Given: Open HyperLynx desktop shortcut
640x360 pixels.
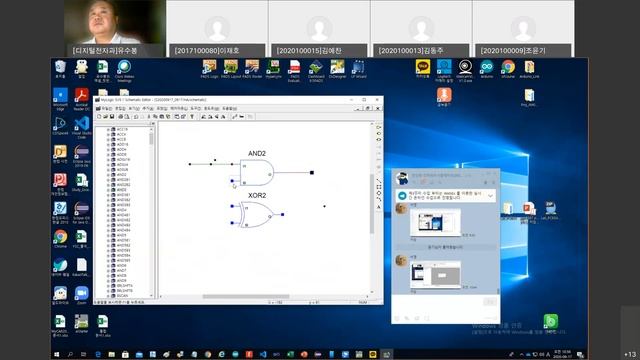Looking at the screenshot, I should (273, 69).
